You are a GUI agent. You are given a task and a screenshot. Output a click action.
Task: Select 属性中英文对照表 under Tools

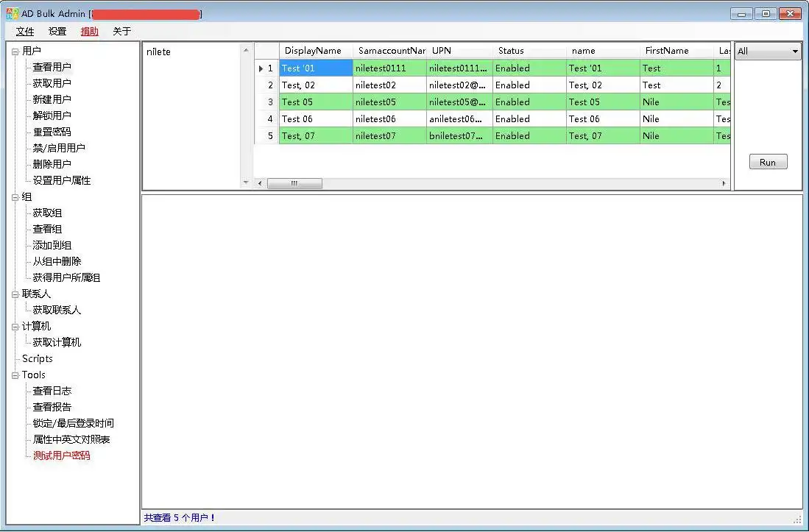(71, 440)
